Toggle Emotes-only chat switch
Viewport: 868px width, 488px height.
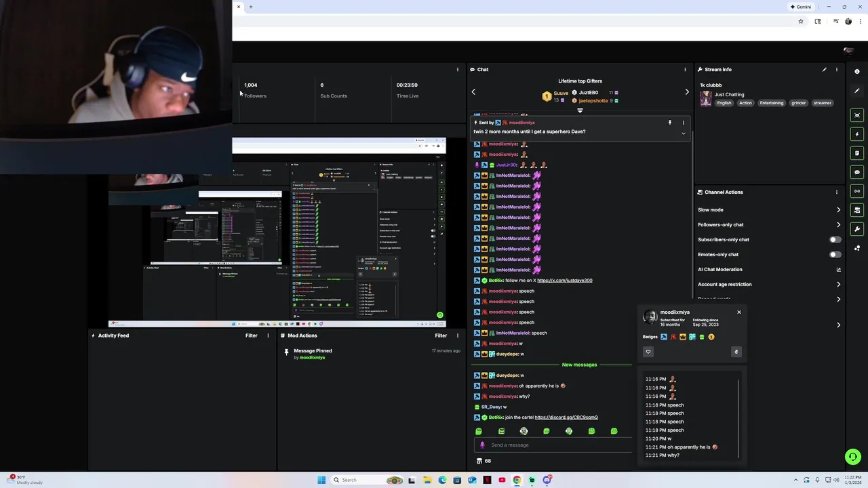tap(835, 254)
